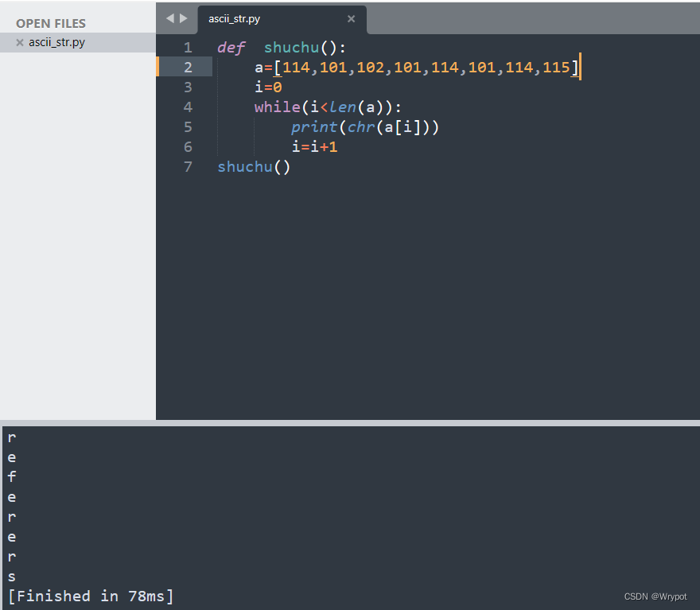Click line number 6 in the gutter
This screenshot has height=610, width=700.
[188, 147]
